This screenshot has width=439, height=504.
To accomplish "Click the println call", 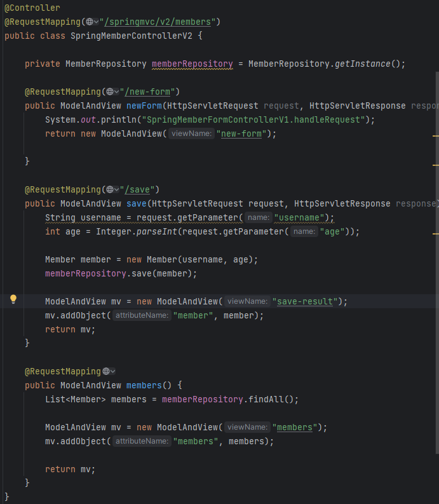I will click(119, 120).
